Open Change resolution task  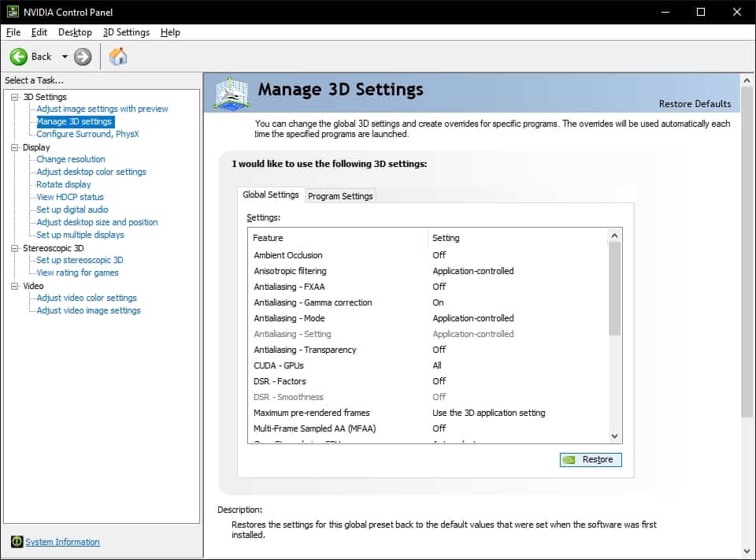coord(71,159)
